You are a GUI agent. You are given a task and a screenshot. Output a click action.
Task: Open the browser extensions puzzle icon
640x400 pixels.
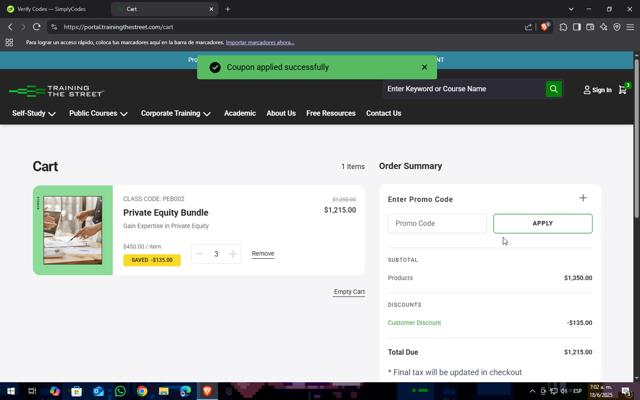point(563,27)
